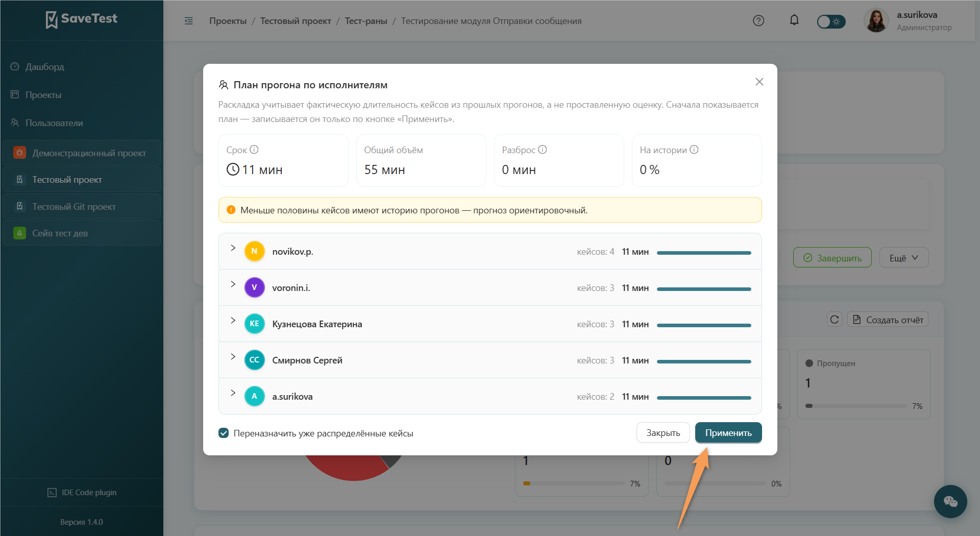Collapse the sidebar with the menu icon
This screenshot has width=980, height=536.
(189, 21)
